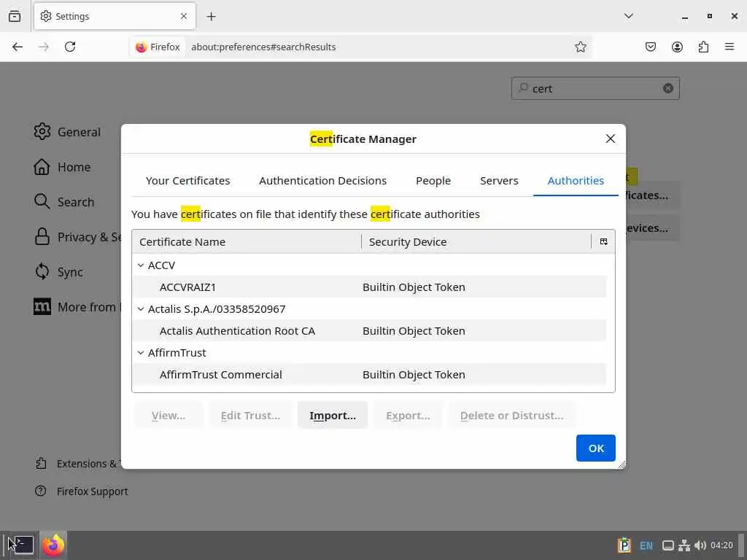This screenshot has width=747, height=560.
Task: Reload the current page
Action: pyautogui.click(x=70, y=47)
